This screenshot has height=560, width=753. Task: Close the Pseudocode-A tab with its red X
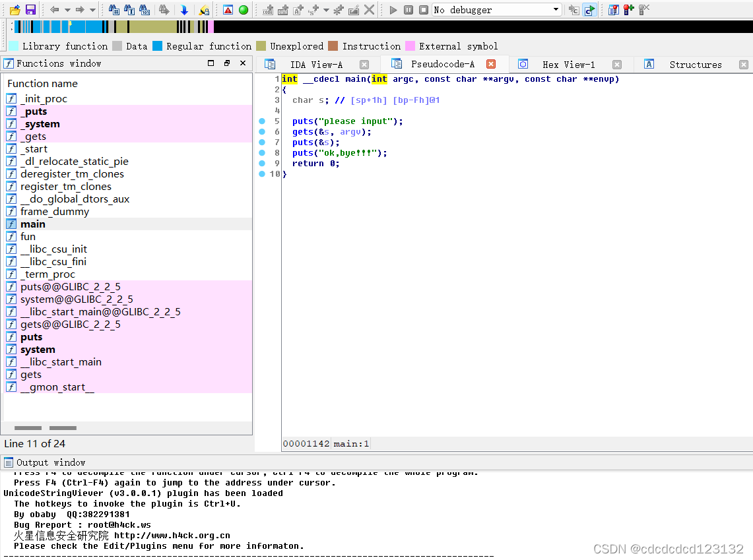(491, 64)
